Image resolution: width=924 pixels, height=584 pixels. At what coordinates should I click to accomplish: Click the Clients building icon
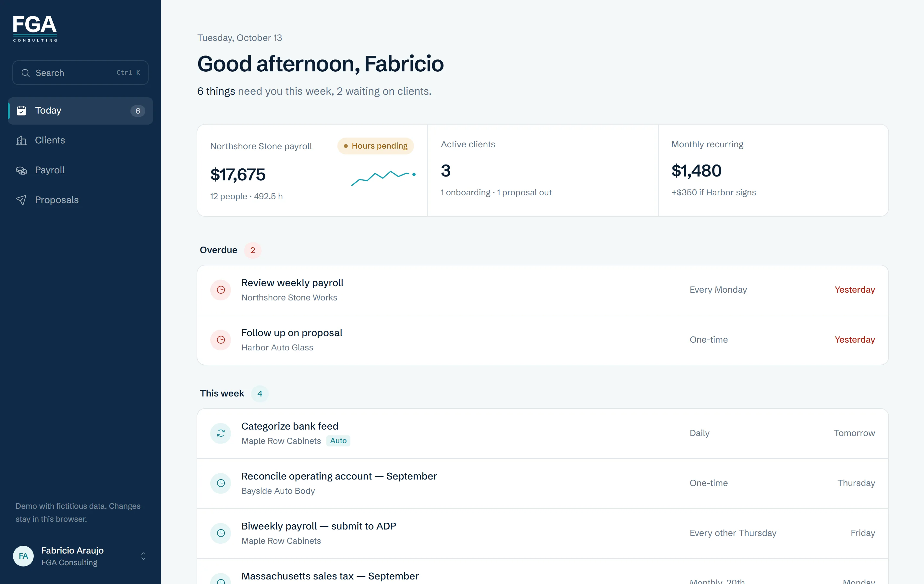(21, 140)
